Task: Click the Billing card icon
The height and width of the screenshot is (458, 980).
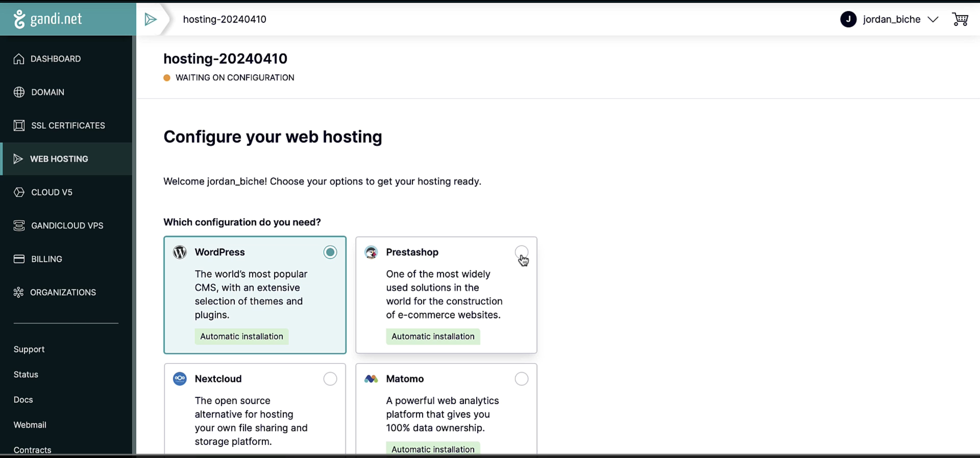Action: [19, 259]
